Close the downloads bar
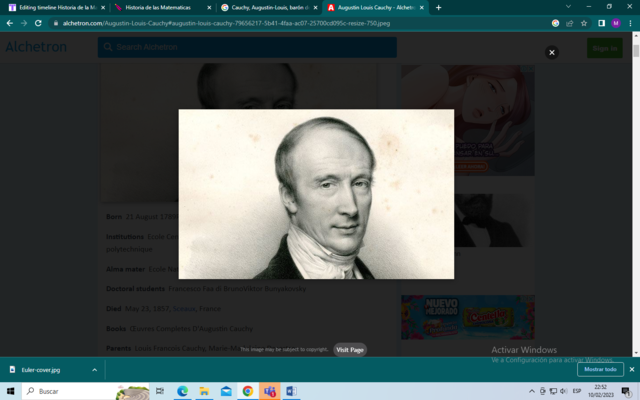This screenshot has height=400, width=640. (x=632, y=369)
